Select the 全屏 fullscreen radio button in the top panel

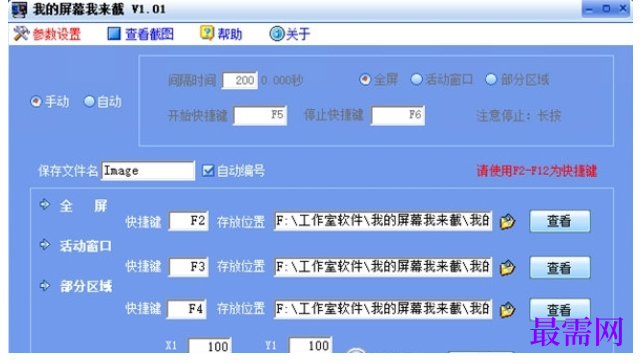[x=365, y=79]
